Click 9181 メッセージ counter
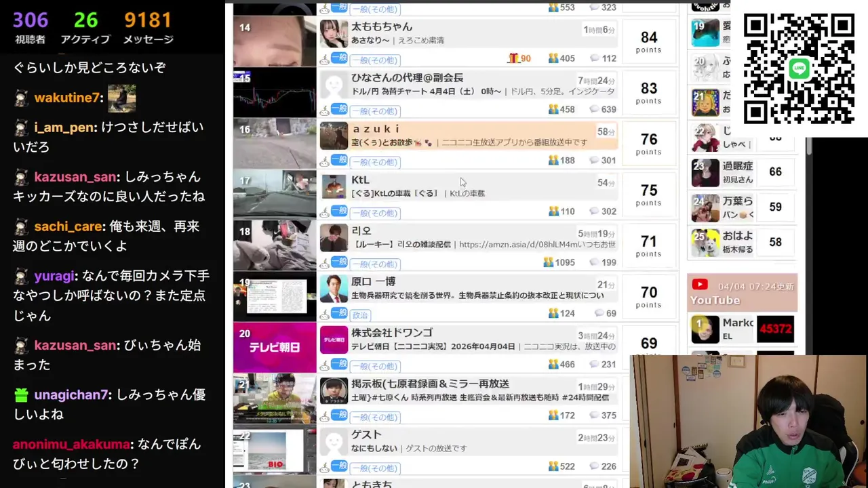Screen dimensions: 868x488 coord(148,27)
